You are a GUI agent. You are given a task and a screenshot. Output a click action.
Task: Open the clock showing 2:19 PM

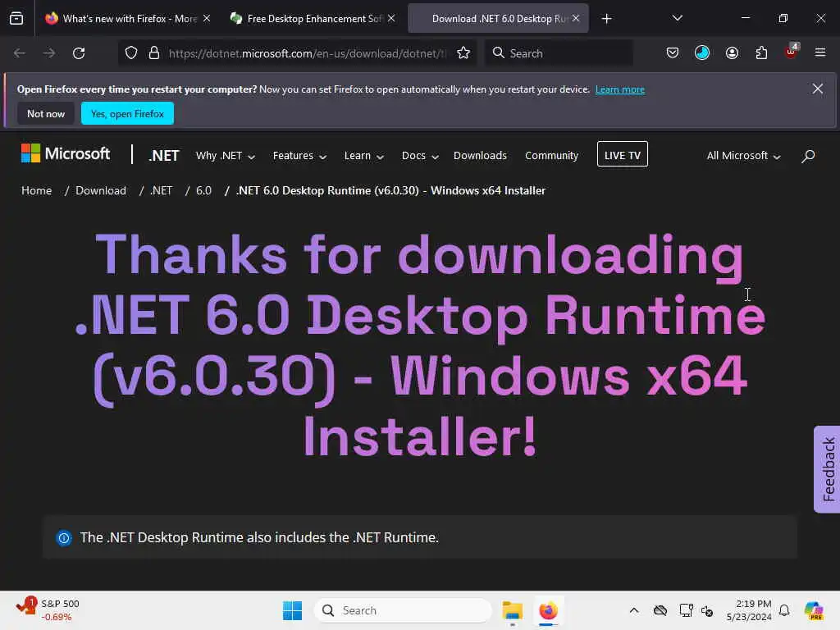(x=749, y=610)
